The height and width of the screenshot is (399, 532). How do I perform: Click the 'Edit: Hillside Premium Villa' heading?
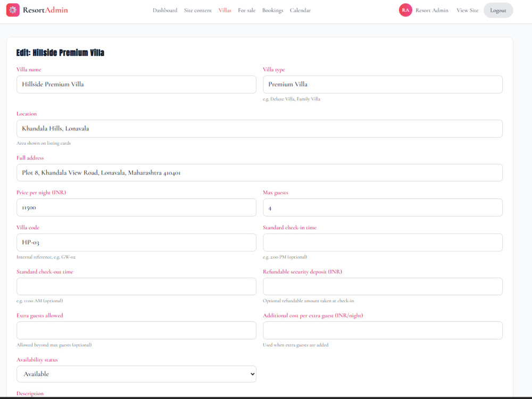60,53
